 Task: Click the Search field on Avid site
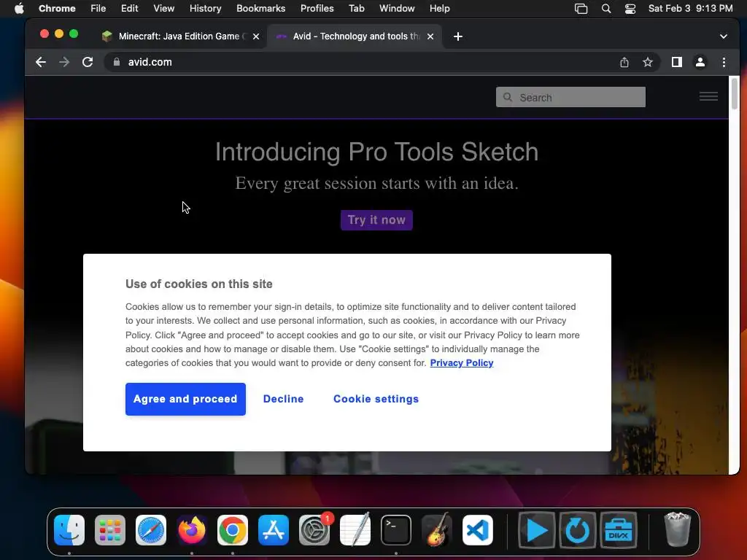[570, 97]
